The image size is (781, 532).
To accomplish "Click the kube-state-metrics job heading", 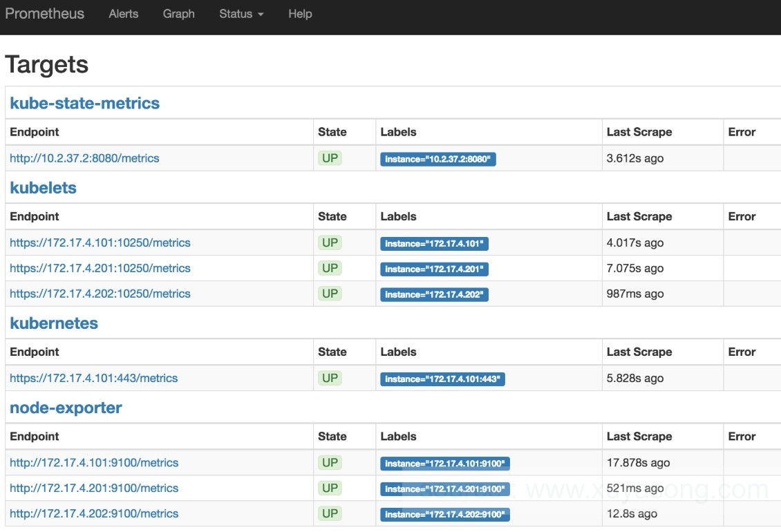I will pyautogui.click(x=84, y=104).
